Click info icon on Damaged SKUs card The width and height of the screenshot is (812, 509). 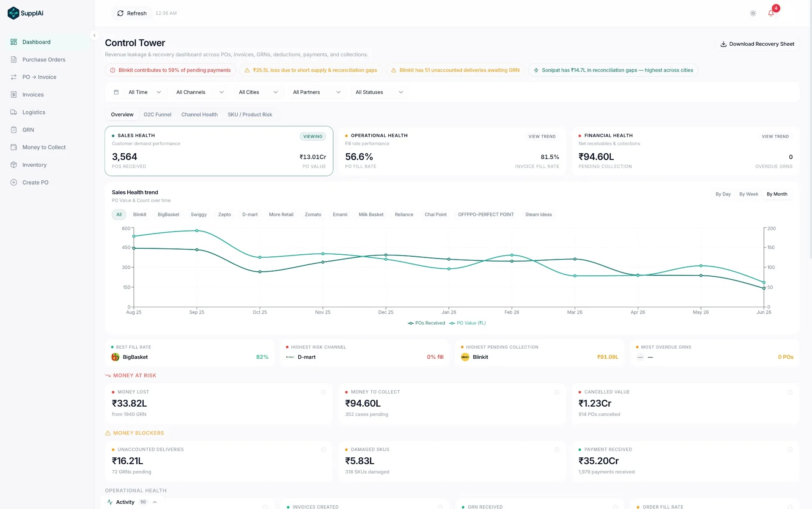(x=557, y=450)
